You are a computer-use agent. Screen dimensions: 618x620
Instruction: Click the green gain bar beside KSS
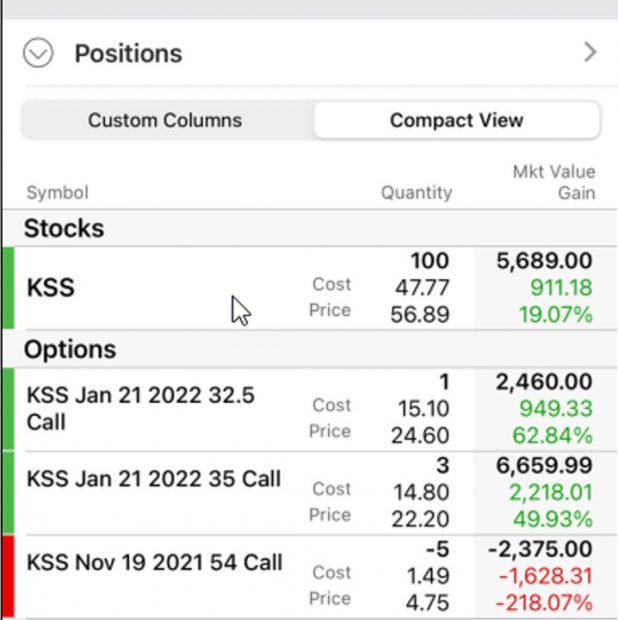pyautogui.click(x=8, y=287)
